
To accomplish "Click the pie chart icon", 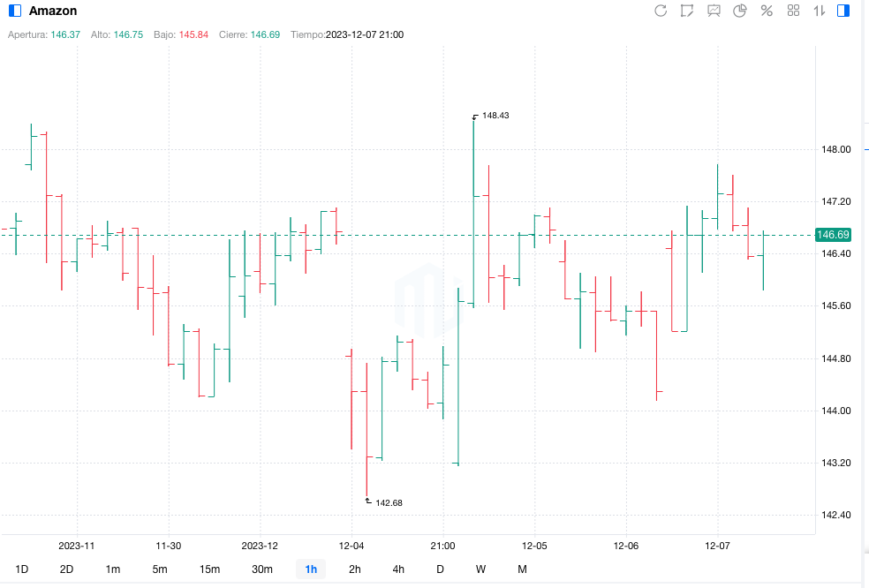I will click(x=740, y=11).
